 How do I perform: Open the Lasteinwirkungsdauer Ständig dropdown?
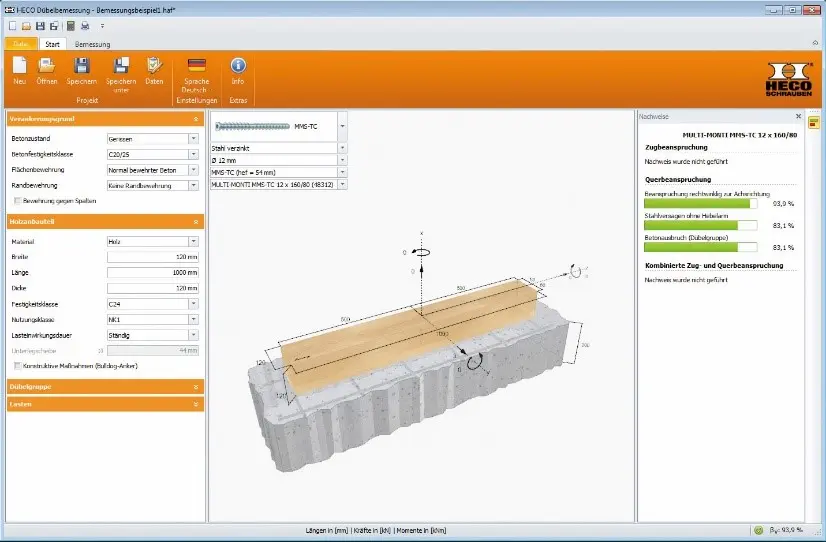(x=194, y=335)
